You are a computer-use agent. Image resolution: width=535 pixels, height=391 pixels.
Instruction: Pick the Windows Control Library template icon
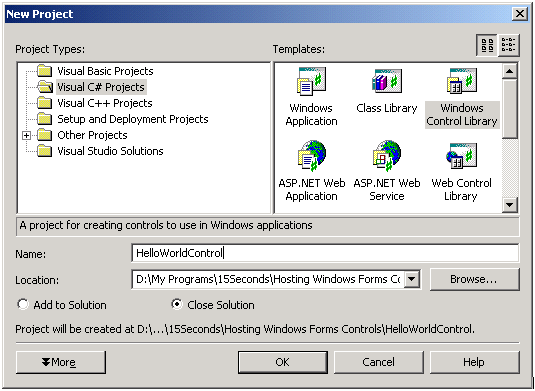[462, 81]
